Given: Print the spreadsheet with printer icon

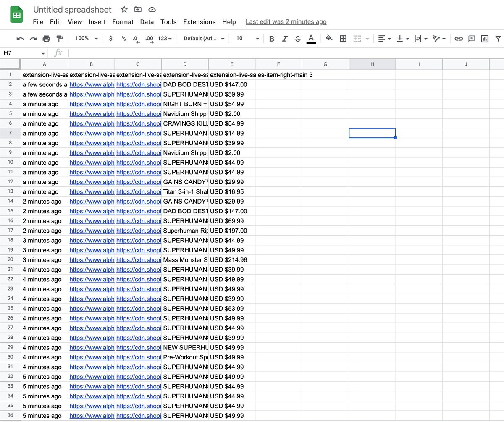Looking at the screenshot, I should tap(46, 39).
